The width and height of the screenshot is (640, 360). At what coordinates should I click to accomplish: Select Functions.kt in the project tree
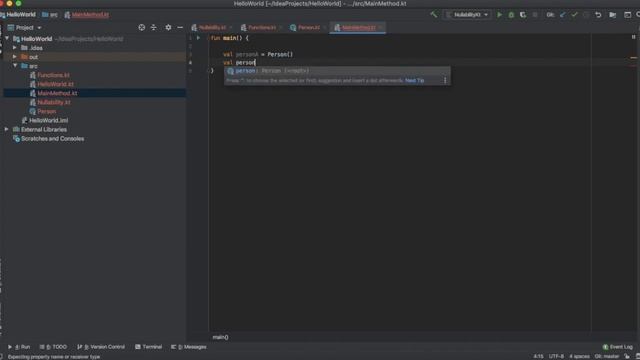click(53, 75)
